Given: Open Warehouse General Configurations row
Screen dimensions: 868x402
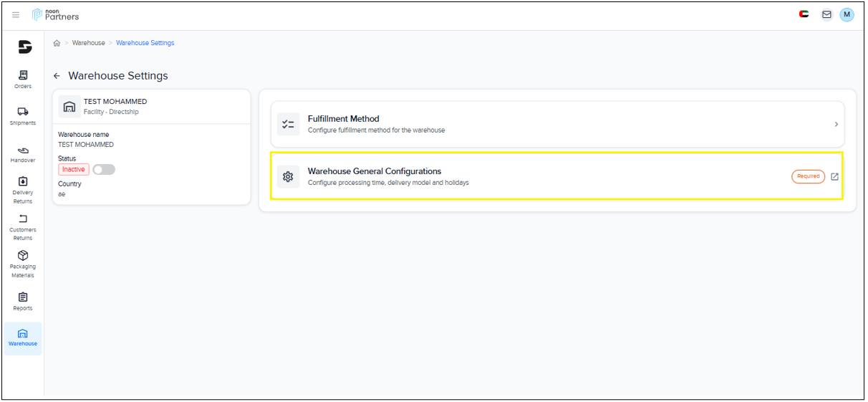Looking at the screenshot, I should [501, 176].
